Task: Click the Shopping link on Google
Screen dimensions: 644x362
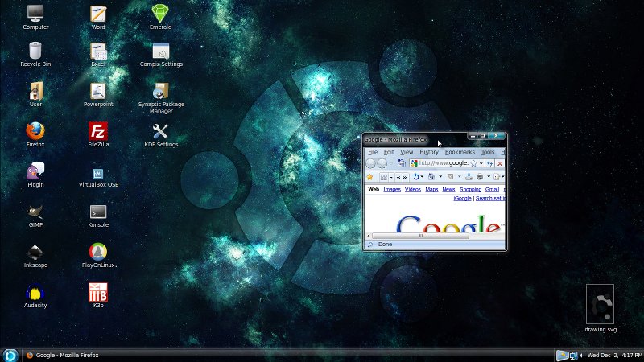Action: (x=470, y=189)
